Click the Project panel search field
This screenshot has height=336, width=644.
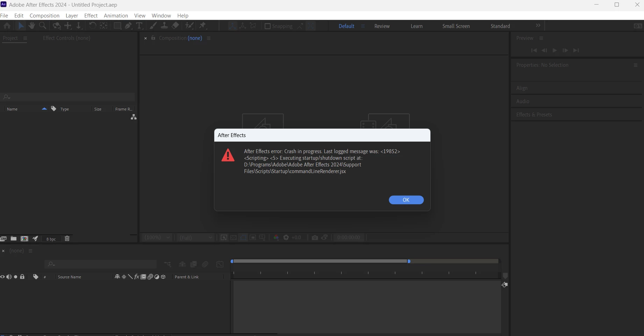68,97
